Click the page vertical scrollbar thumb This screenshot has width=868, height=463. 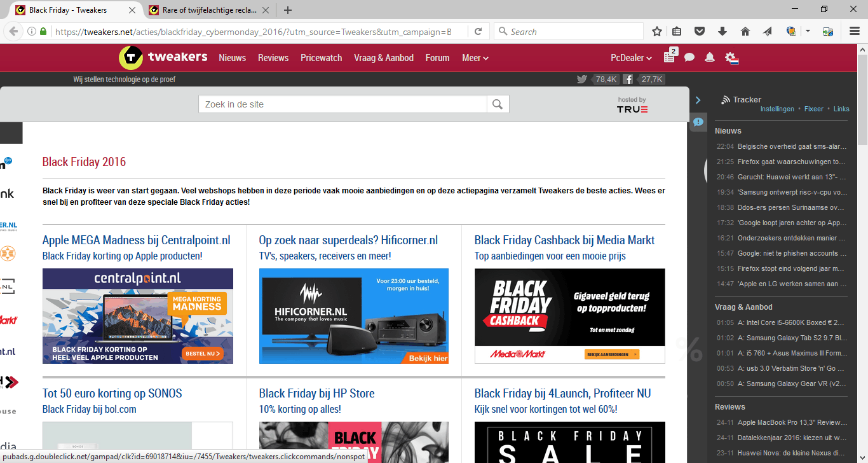(862, 100)
